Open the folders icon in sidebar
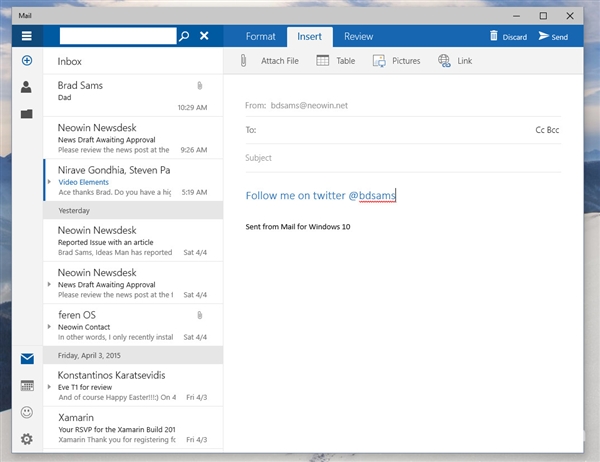Screen dimensions: 600x462 click(x=26, y=113)
